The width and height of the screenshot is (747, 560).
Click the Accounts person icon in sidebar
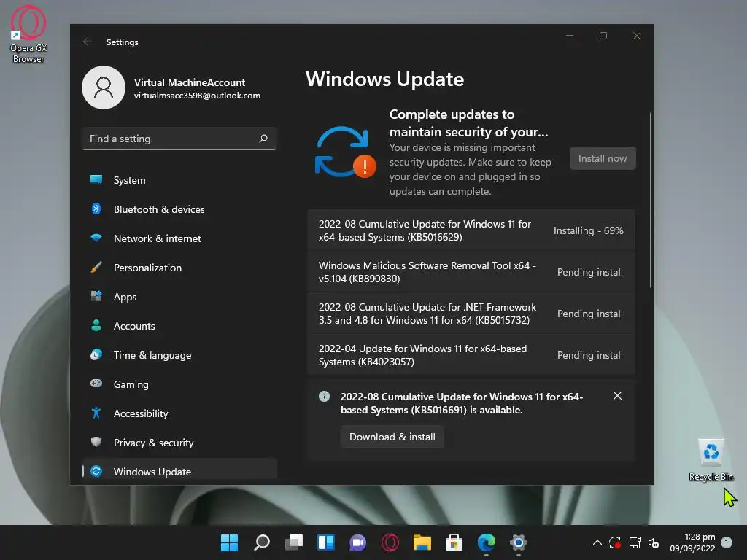pos(96,325)
